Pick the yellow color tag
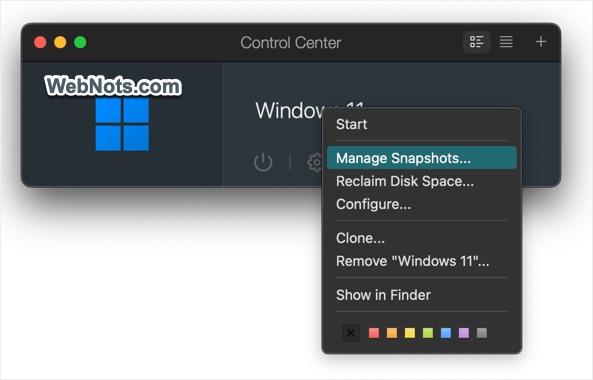The image size is (593, 380). (x=410, y=333)
